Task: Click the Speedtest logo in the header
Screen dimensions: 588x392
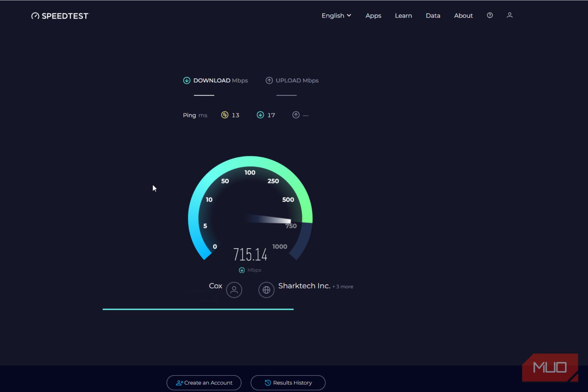Action: 60,16
